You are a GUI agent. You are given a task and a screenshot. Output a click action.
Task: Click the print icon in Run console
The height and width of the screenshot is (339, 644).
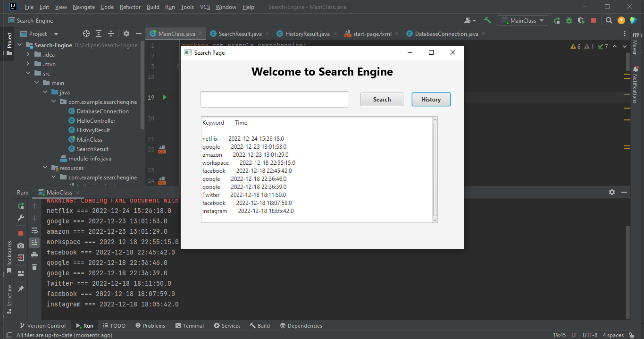point(34,255)
